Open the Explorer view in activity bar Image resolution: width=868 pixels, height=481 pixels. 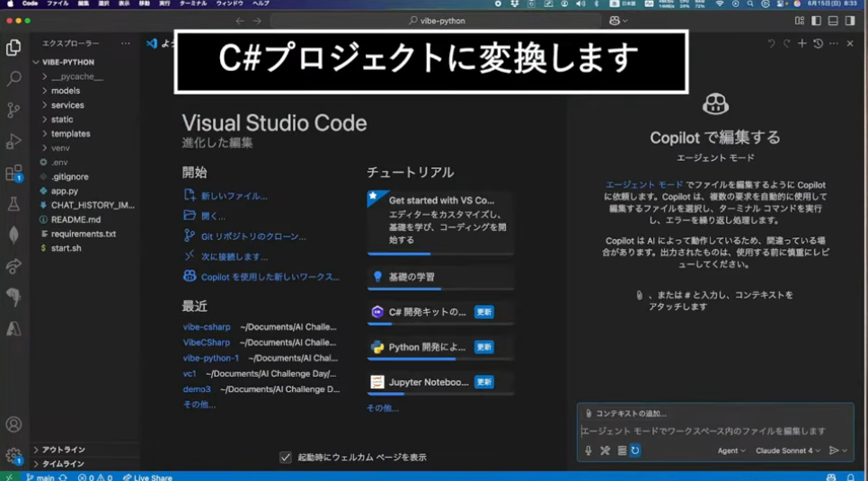(13, 49)
